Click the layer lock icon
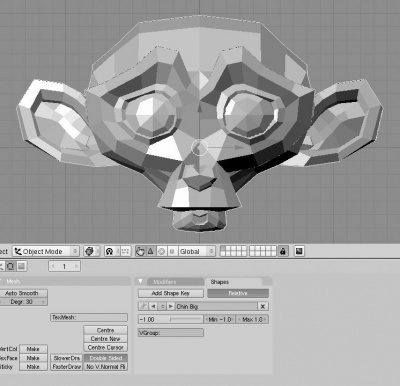Viewport: 400px width, 386px height. pyautogui.click(x=283, y=251)
